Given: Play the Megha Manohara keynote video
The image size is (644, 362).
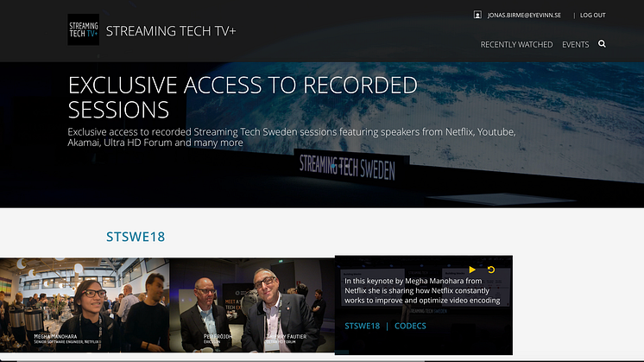Looking at the screenshot, I should click(472, 270).
